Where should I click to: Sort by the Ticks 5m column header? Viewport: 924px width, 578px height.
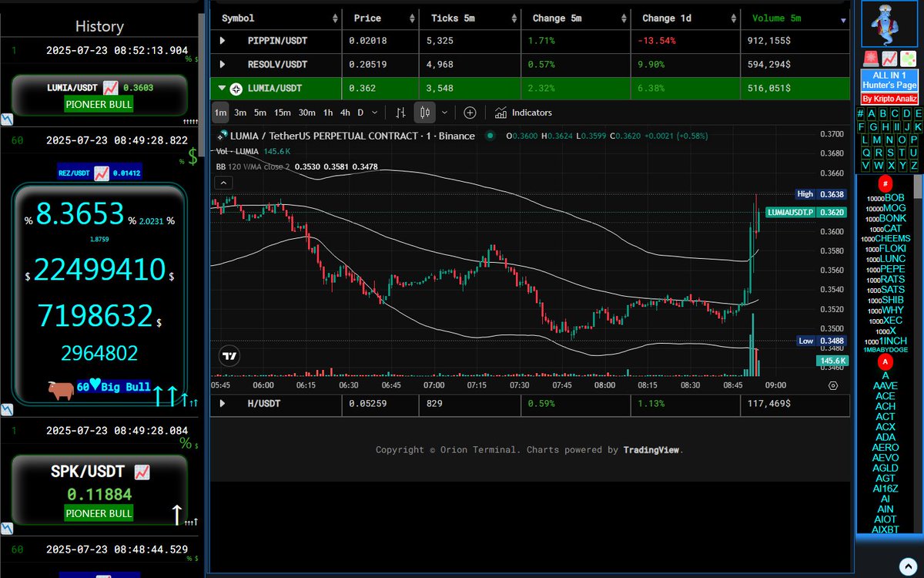coord(470,18)
